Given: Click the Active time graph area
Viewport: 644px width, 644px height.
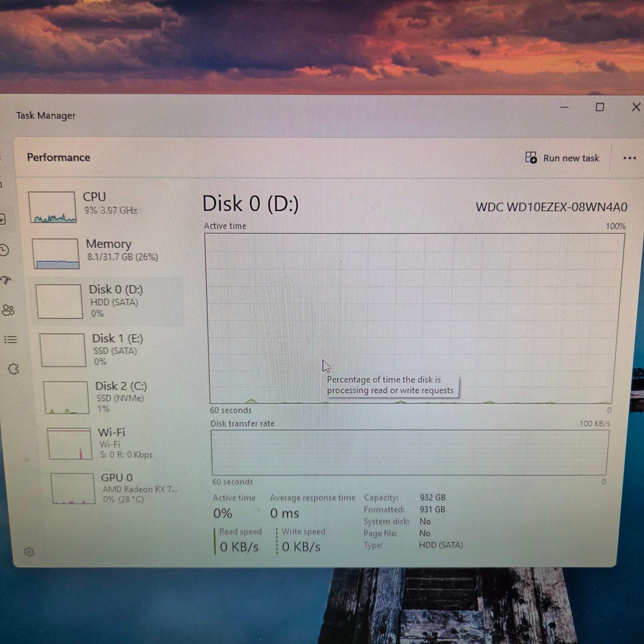Looking at the screenshot, I should pyautogui.click(x=414, y=318).
